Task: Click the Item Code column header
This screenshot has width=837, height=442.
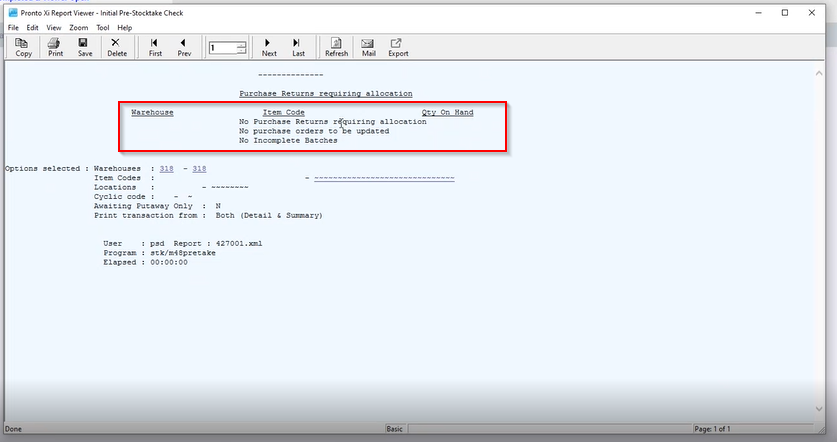Action: click(283, 112)
